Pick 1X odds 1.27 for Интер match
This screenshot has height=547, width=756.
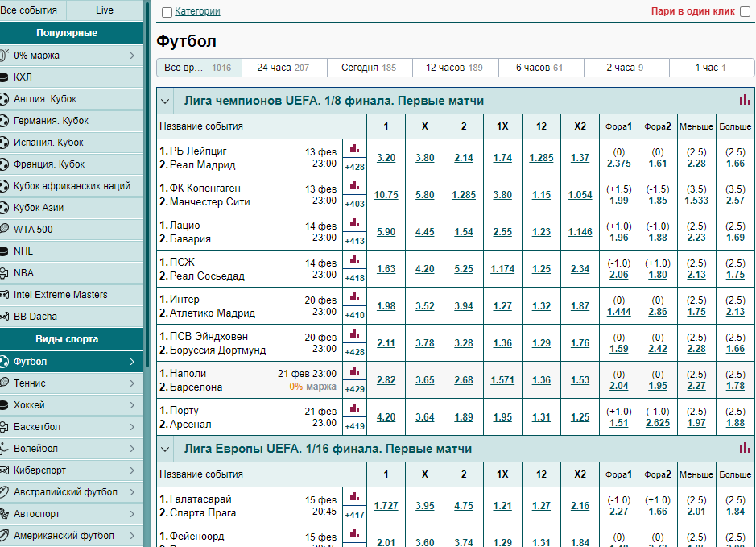click(x=502, y=306)
